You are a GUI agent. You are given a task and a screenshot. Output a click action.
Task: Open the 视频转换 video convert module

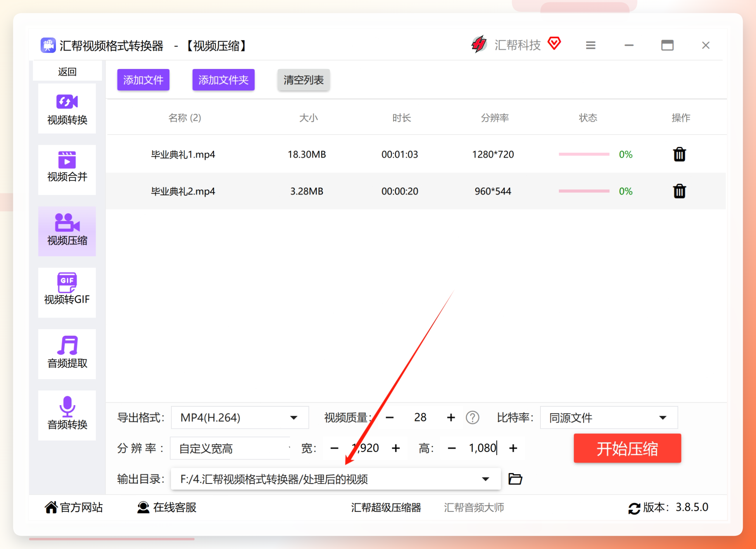click(x=67, y=109)
